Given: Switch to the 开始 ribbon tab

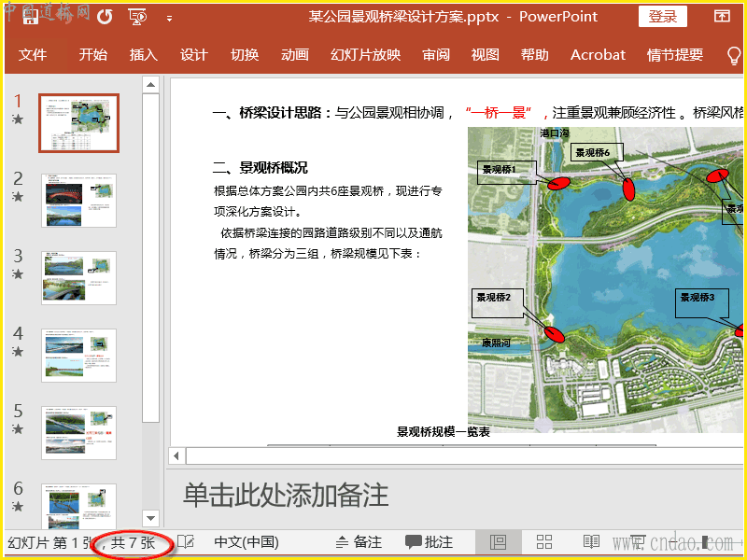Looking at the screenshot, I should click(x=92, y=55).
